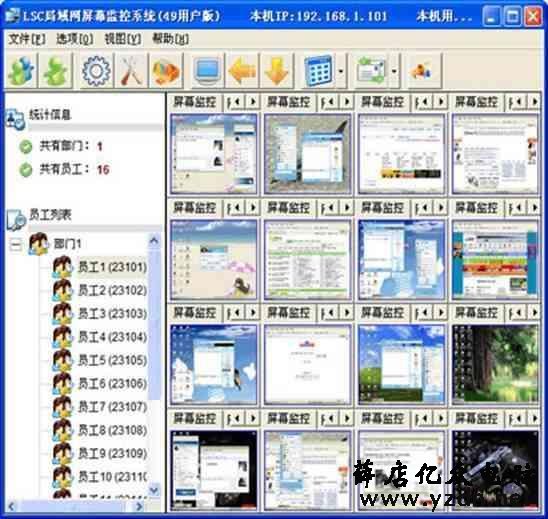Click the orange down arrow toolbar icon
Image resolution: width=548 pixels, height=519 pixels.
277,71
